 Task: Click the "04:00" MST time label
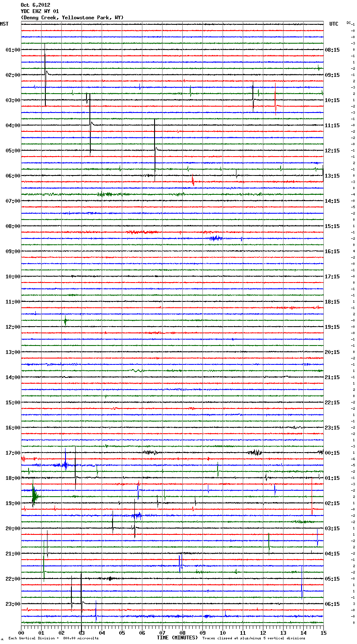point(13,126)
